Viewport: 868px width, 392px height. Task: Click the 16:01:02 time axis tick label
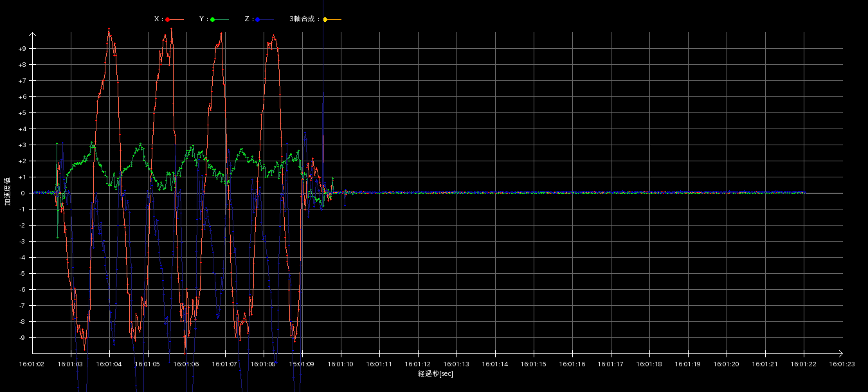click(x=32, y=364)
